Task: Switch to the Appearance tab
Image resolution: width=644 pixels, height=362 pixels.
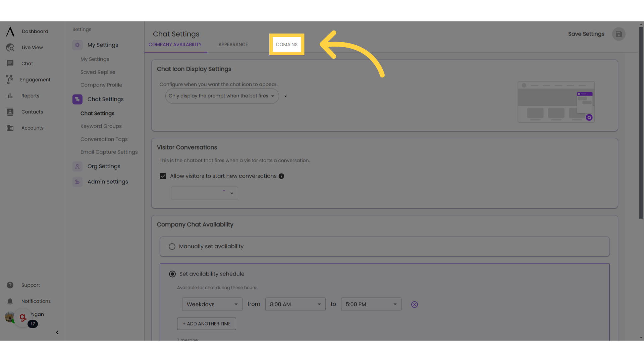Action: pyautogui.click(x=233, y=44)
